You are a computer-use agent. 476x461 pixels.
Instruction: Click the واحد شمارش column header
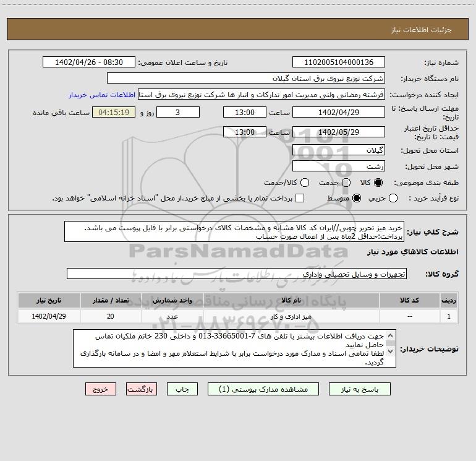pyautogui.click(x=172, y=300)
